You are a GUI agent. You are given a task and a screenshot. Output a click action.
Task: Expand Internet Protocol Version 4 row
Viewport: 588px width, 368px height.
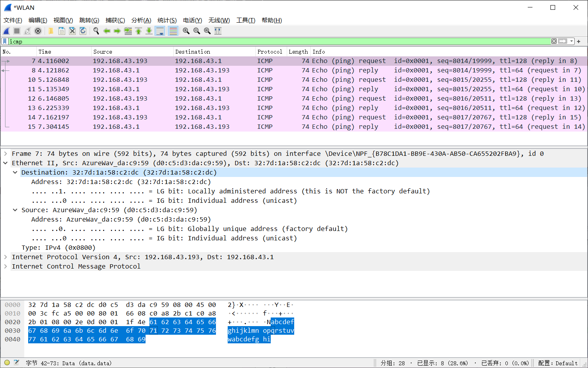[5, 257]
